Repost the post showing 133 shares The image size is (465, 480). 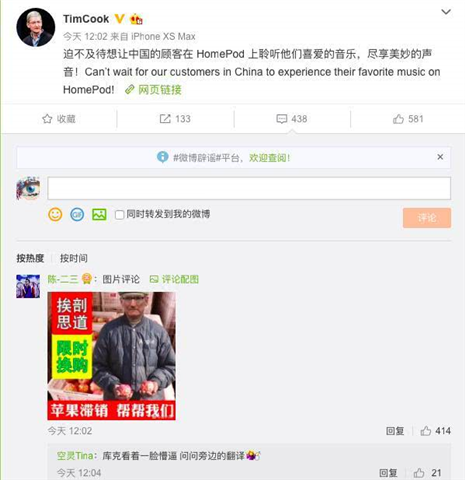175,119
